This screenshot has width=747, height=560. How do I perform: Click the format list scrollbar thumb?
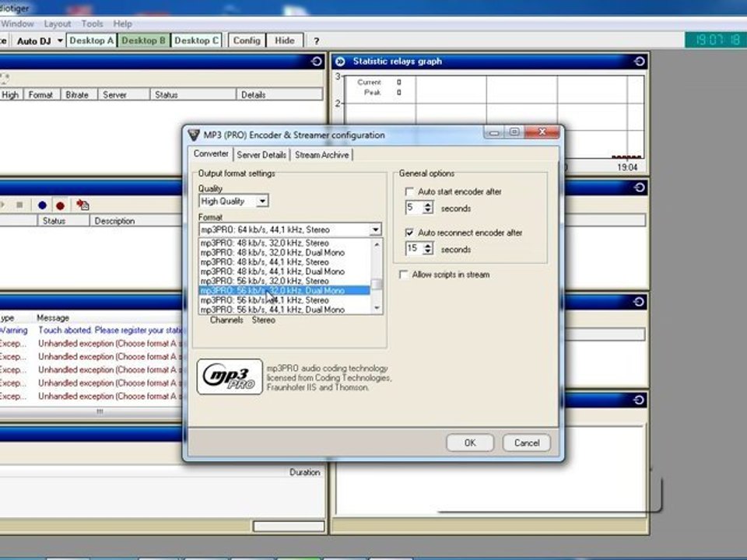pyautogui.click(x=377, y=284)
